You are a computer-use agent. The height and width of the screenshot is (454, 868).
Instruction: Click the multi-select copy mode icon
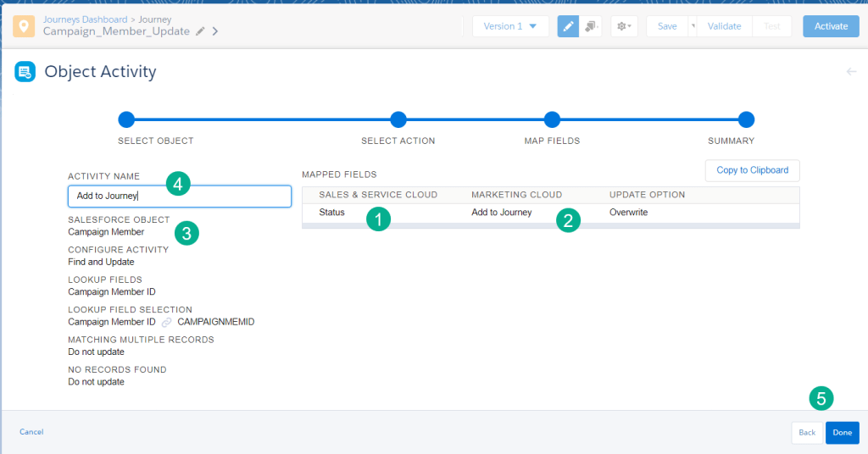coord(591,26)
